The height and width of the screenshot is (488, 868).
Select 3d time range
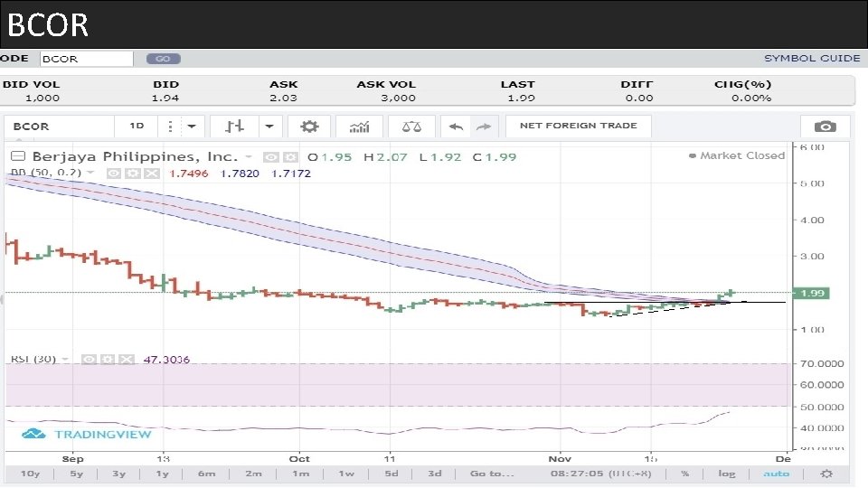[435, 474]
